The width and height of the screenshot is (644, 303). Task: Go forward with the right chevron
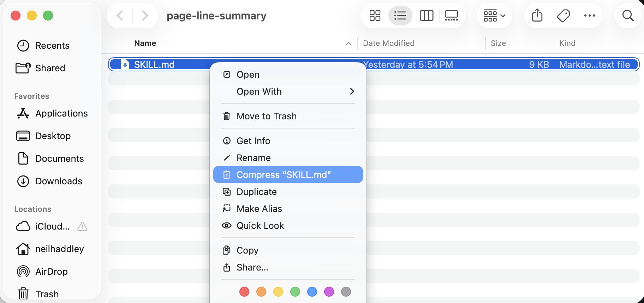pyautogui.click(x=144, y=16)
